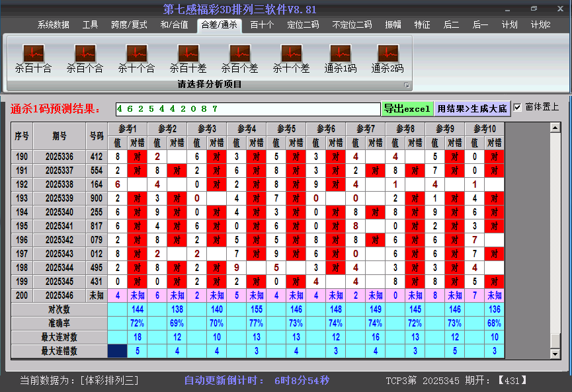The width and height of the screenshot is (572, 392).
Task: Click the 导出excel button
Action: pos(407,108)
